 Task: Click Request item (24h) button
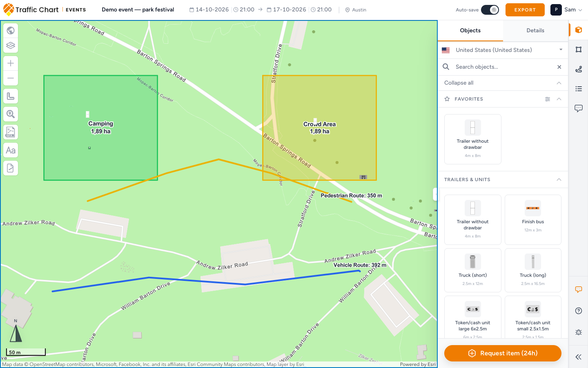[503, 353]
